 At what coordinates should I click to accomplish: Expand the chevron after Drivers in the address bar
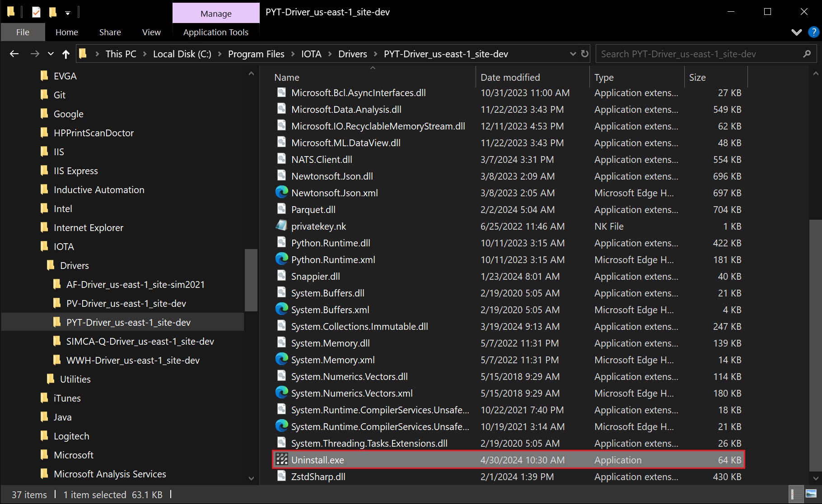click(x=375, y=54)
